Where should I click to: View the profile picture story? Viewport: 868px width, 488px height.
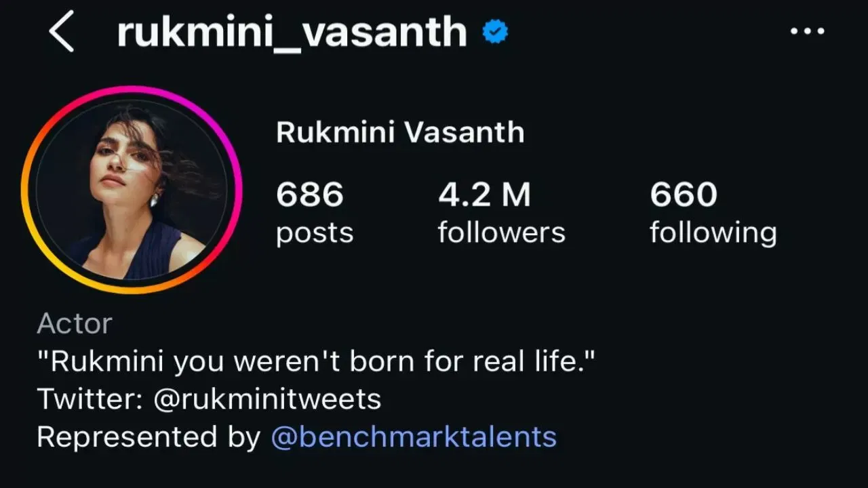pyautogui.click(x=131, y=190)
